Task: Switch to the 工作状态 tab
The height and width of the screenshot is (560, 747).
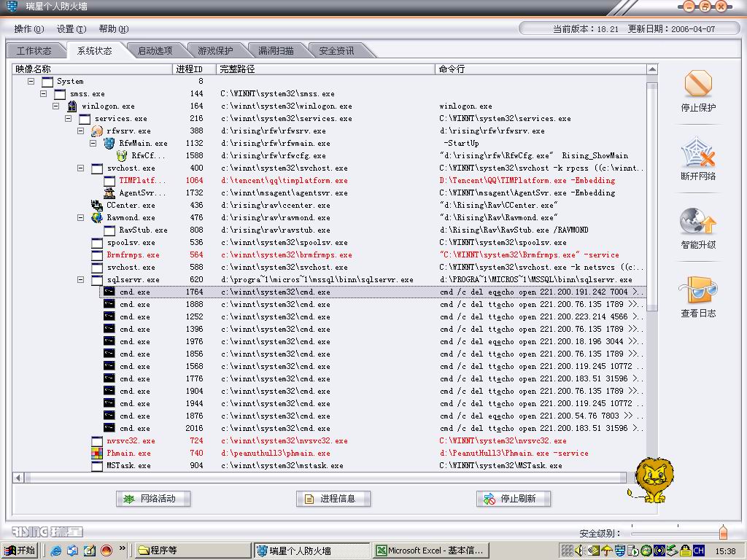Action: coord(34,50)
